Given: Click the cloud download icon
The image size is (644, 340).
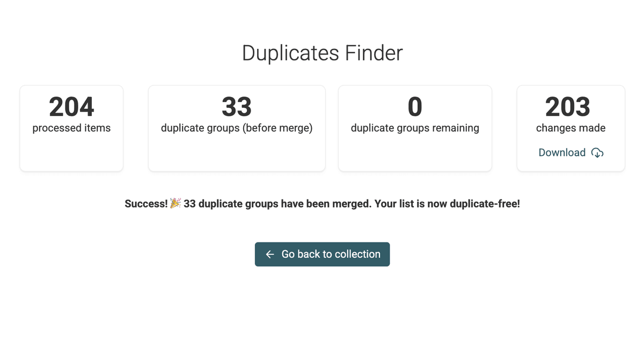Looking at the screenshot, I should [597, 153].
